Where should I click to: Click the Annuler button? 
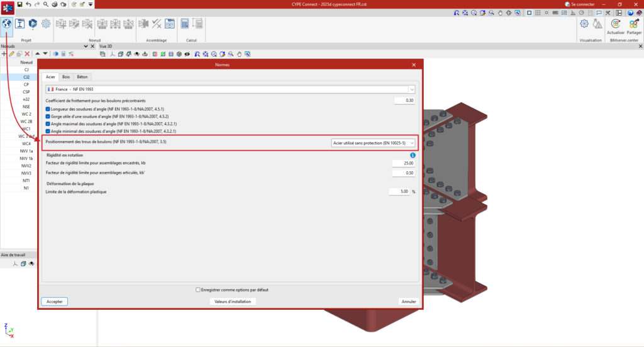(409, 302)
